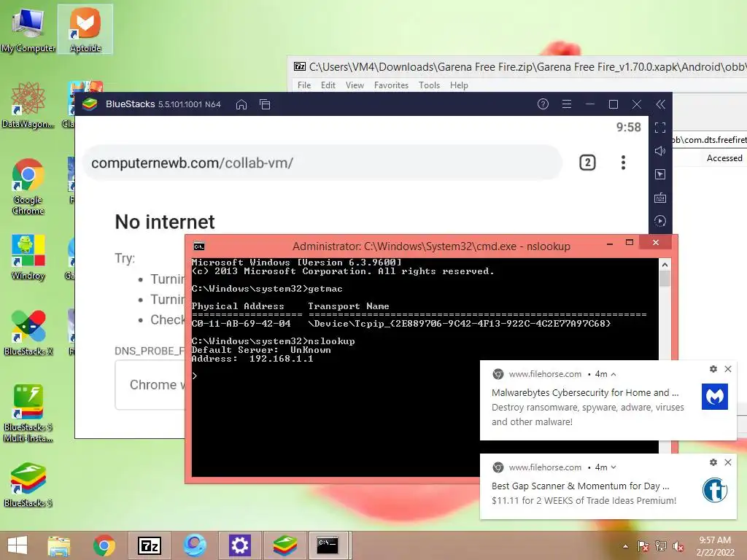
Task: Open the DataWagon desktop shortcut
Action: tap(28, 106)
